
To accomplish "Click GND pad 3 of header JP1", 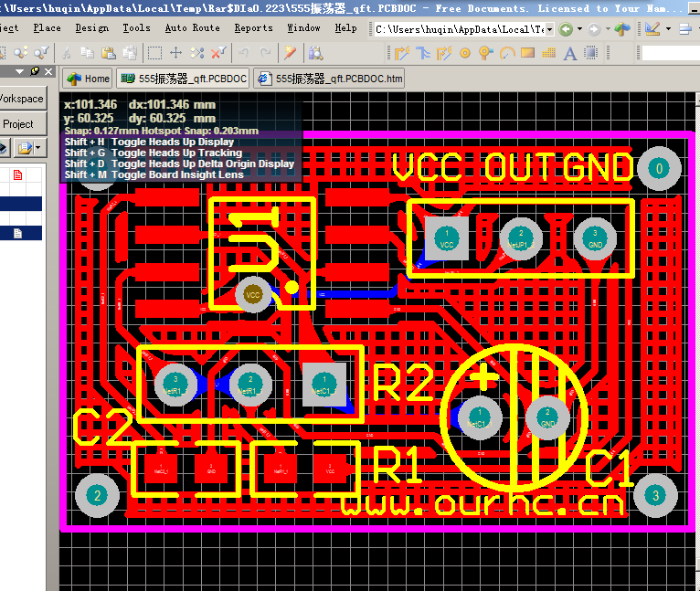I will coord(595,238).
